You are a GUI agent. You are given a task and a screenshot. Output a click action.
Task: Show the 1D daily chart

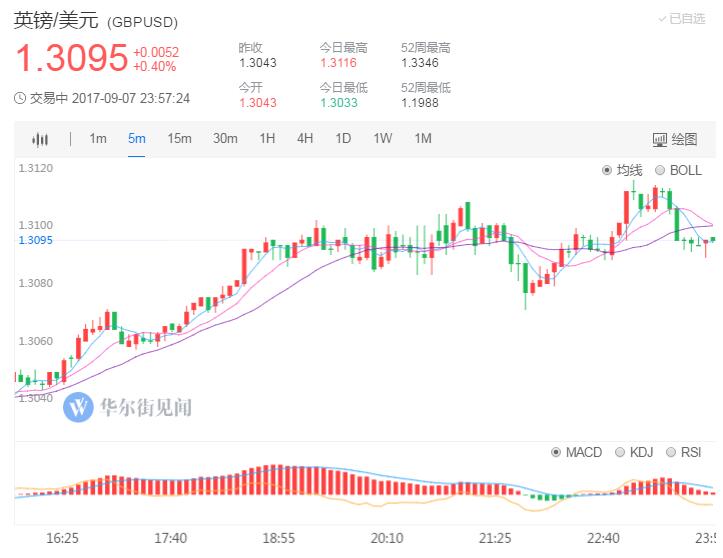[343, 138]
